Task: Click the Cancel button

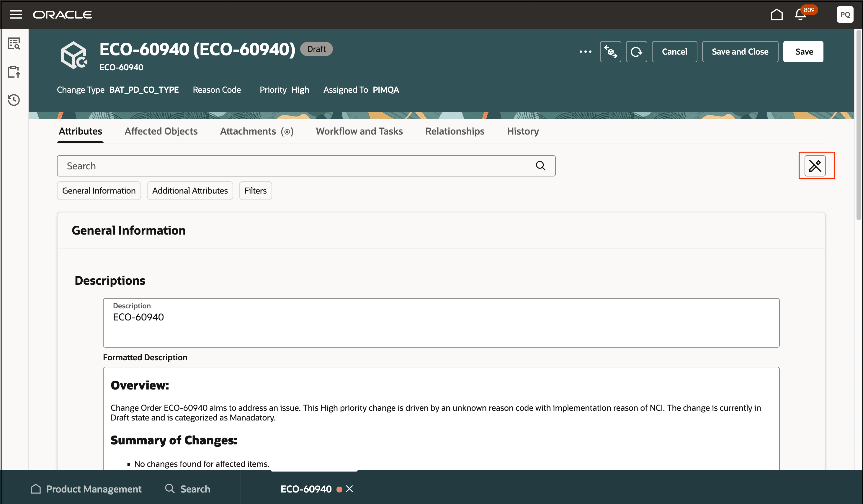Action: 674,52
